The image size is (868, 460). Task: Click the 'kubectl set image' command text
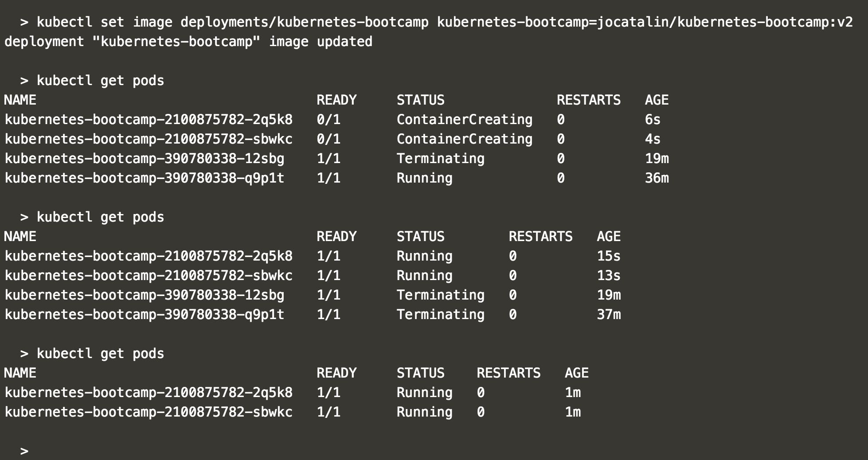(104, 22)
